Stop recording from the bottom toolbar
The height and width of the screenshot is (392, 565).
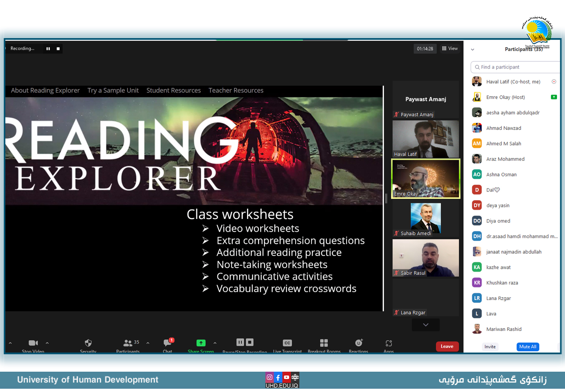click(x=250, y=342)
